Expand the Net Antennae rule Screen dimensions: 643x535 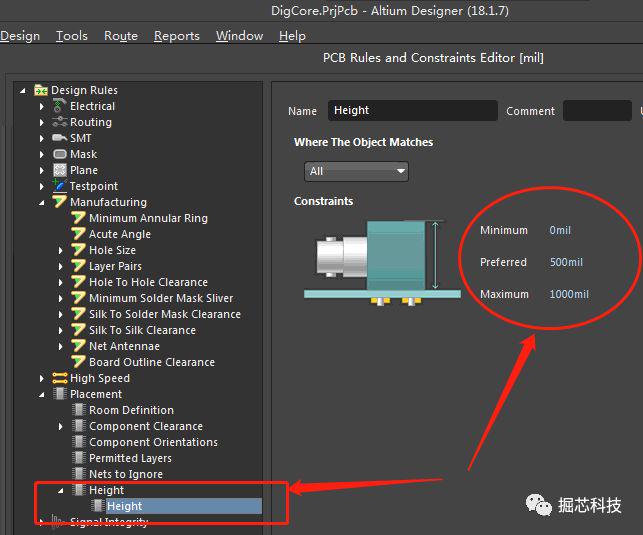tap(61, 346)
